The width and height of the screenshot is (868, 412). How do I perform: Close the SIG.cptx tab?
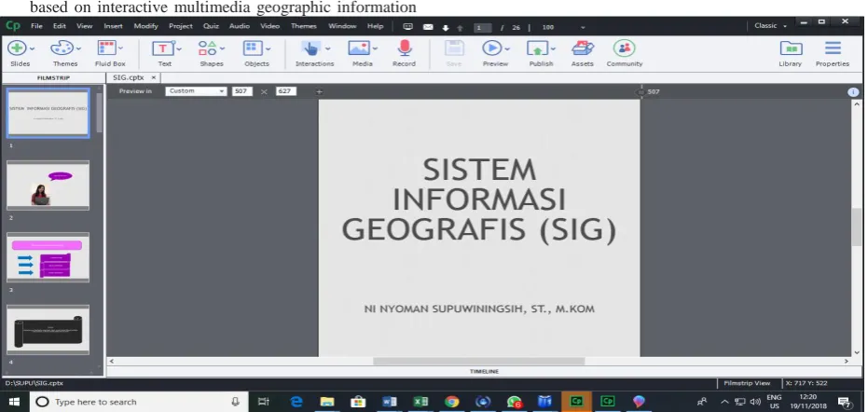click(x=154, y=78)
